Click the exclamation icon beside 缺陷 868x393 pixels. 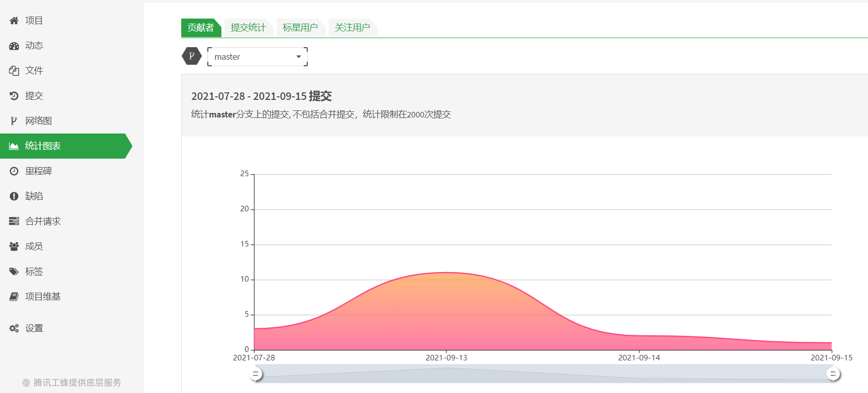pos(14,196)
